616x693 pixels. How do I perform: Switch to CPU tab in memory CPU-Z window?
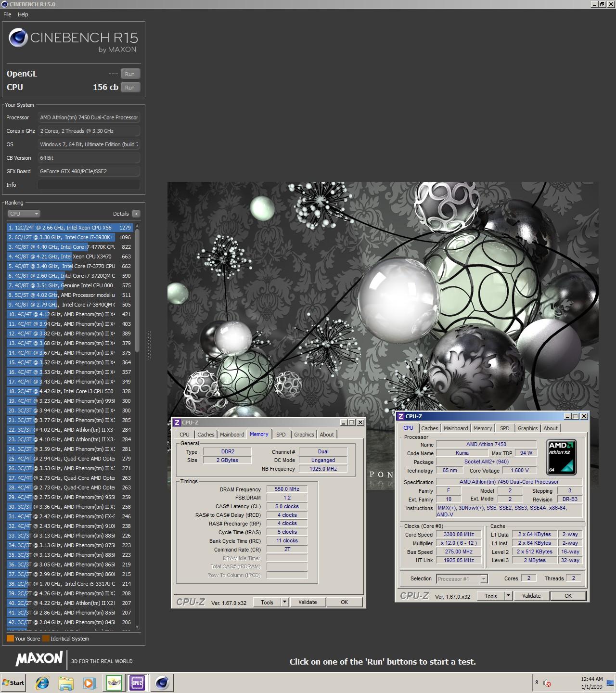coord(184,435)
